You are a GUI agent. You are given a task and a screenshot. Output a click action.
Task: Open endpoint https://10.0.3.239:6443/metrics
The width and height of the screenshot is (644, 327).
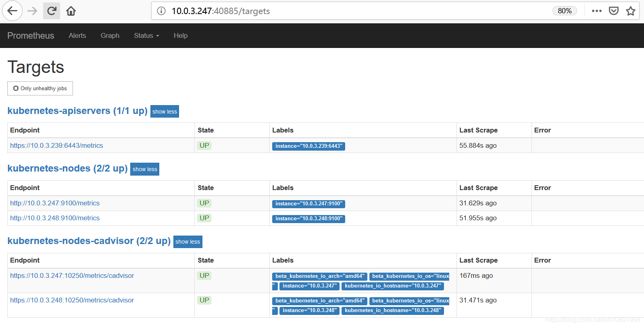pyautogui.click(x=56, y=145)
